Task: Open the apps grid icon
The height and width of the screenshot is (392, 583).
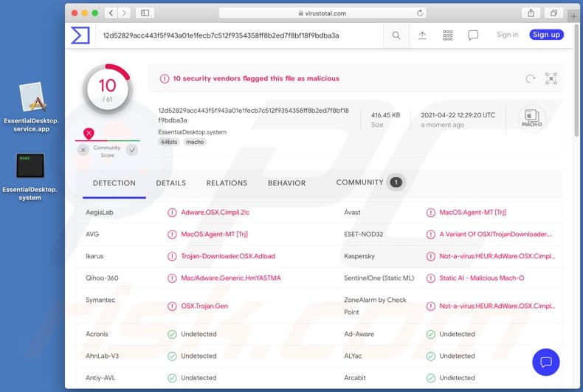Action: point(448,35)
